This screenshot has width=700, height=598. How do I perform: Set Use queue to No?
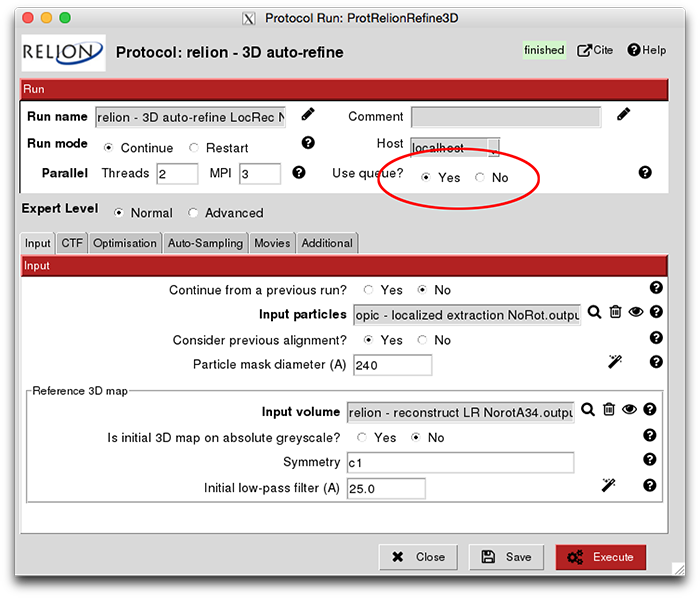pyautogui.click(x=480, y=178)
